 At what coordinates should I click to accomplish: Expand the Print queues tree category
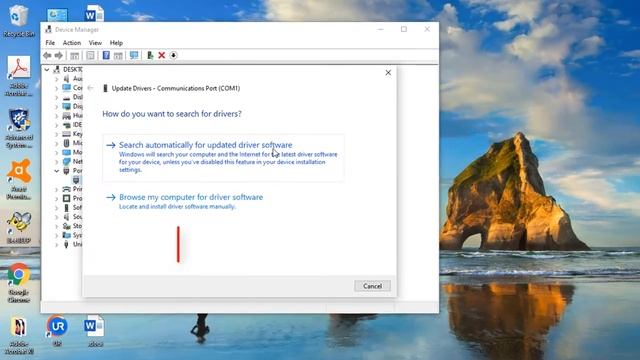[x=57, y=189]
